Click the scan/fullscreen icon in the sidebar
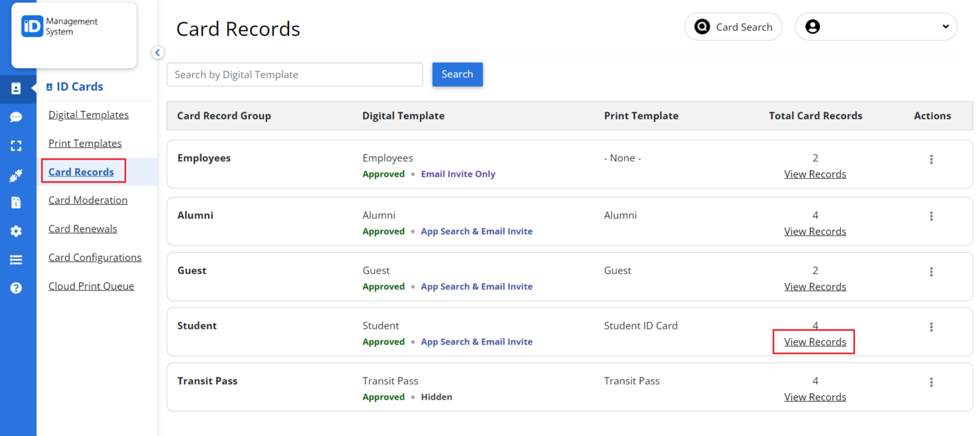The width and height of the screenshot is (980, 436). [x=17, y=146]
